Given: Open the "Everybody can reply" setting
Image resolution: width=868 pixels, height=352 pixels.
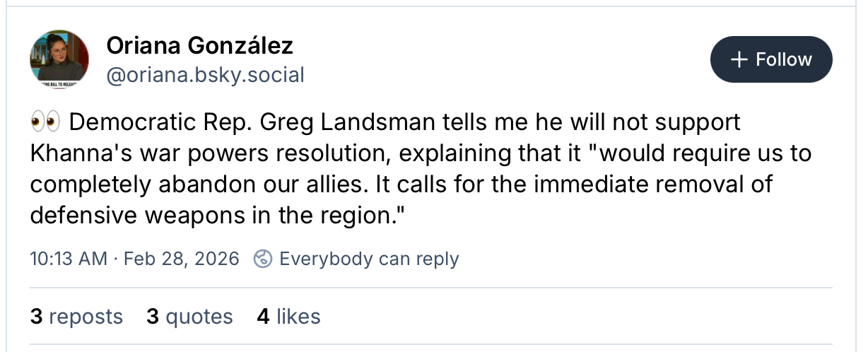Looking at the screenshot, I should click(369, 259).
